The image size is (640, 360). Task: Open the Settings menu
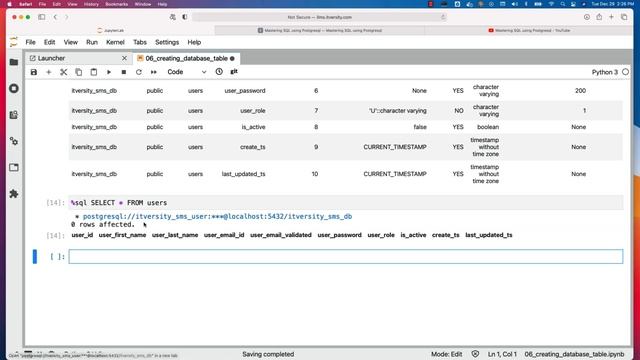pyautogui.click(x=167, y=42)
